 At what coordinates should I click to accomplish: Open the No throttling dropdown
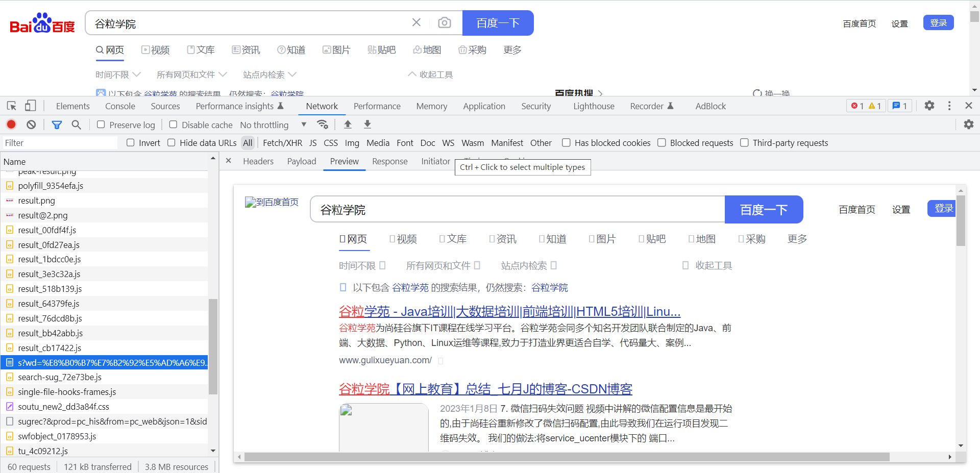coord(273,125)
